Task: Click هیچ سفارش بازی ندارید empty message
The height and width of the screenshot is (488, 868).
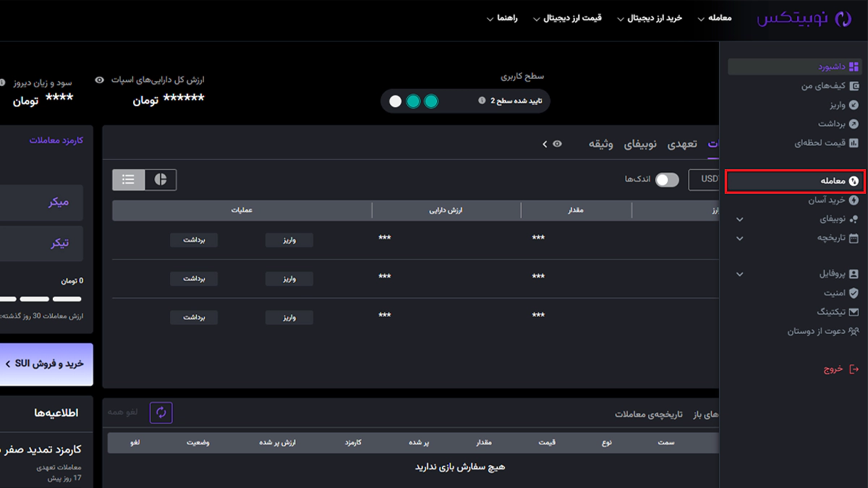Action: 460,467
